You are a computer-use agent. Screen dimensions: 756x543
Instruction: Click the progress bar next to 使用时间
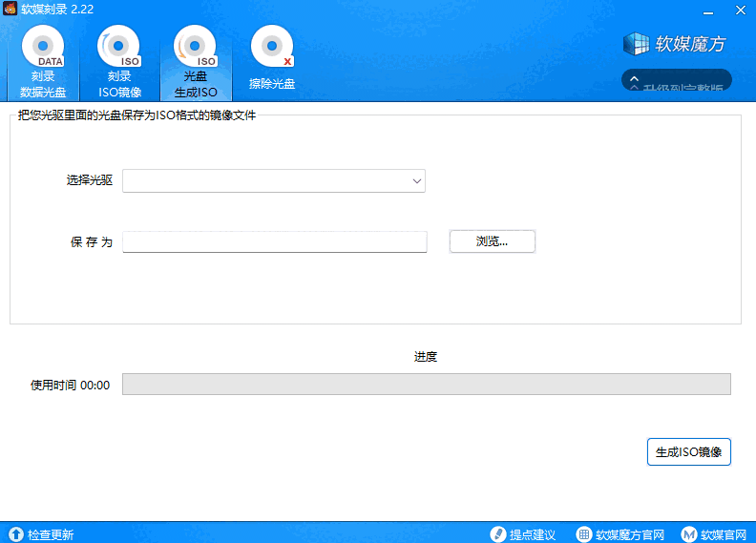(427, 384)
